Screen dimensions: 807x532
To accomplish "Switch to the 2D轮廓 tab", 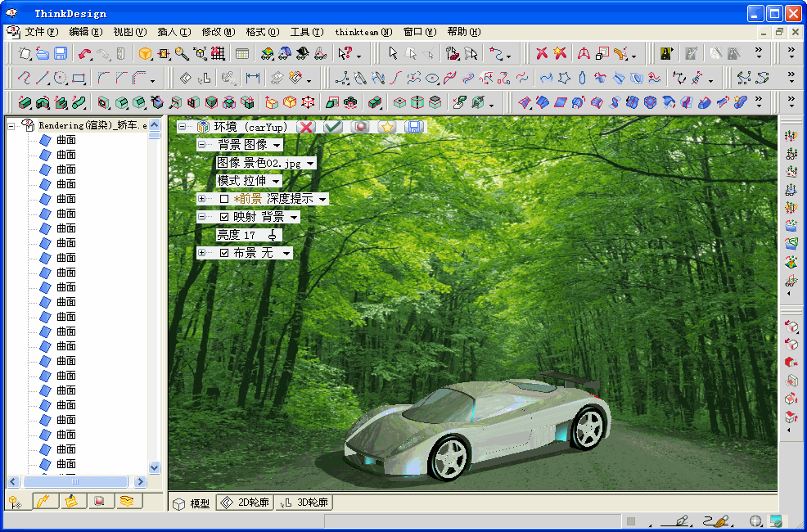I will pos(245,503).
